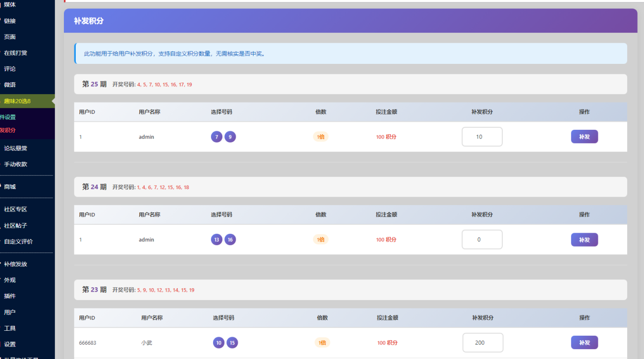This screenshot has width=644, height=359.
Task: Focus the 补发积分 input showing 10
Action: [482, 137]
